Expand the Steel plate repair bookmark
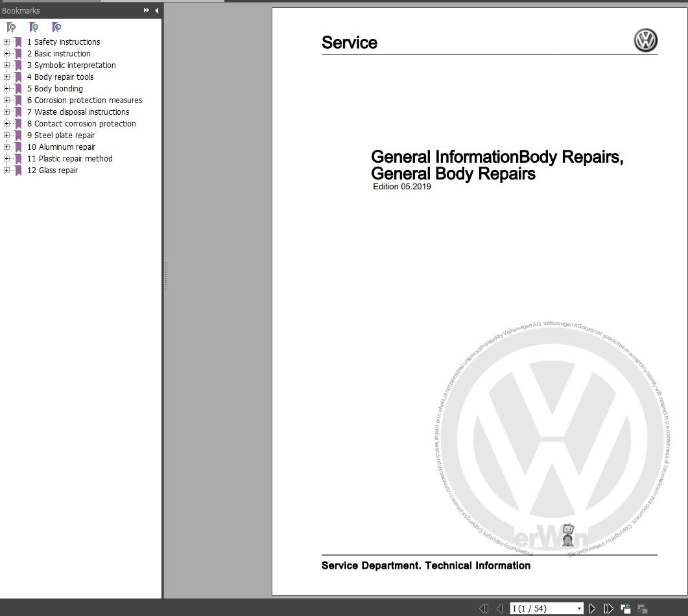This screenshot has width=688, height=616. click(x=6, y=135)
